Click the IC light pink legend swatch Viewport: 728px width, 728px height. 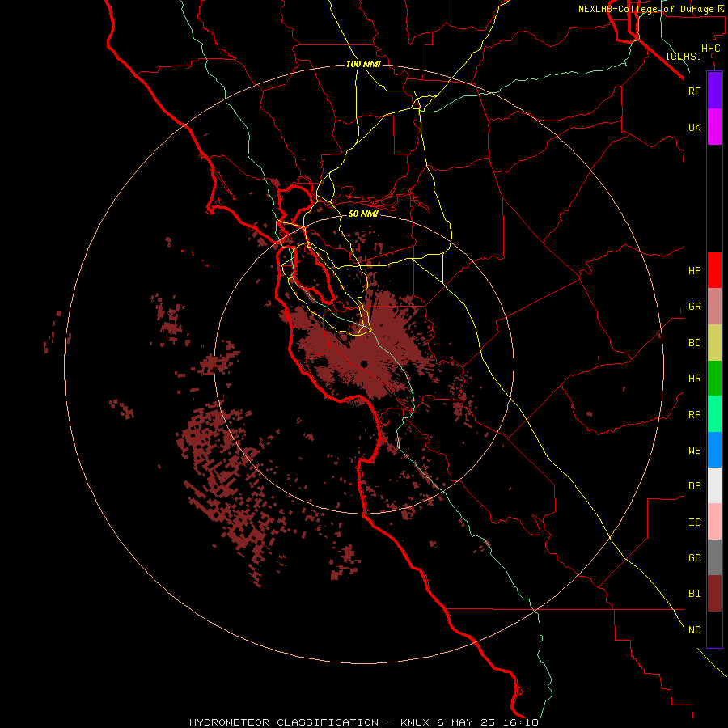click(x=714, y=522)
